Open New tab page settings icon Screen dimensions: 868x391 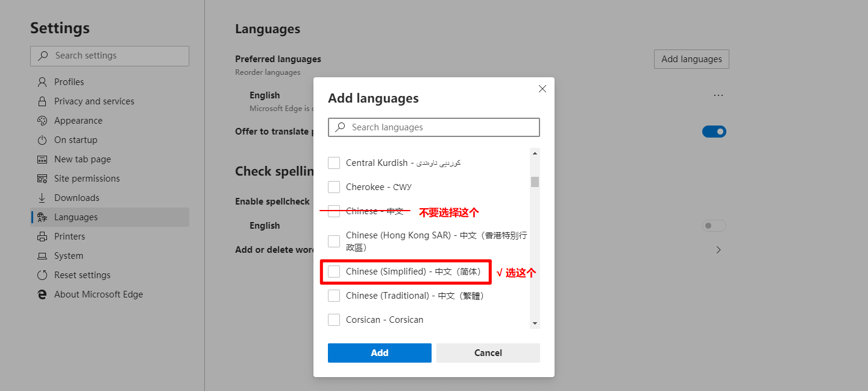coord(41,159)
